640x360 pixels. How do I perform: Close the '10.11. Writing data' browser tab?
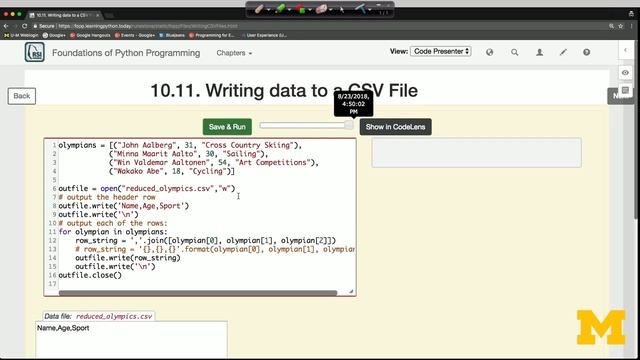[98, 15]
